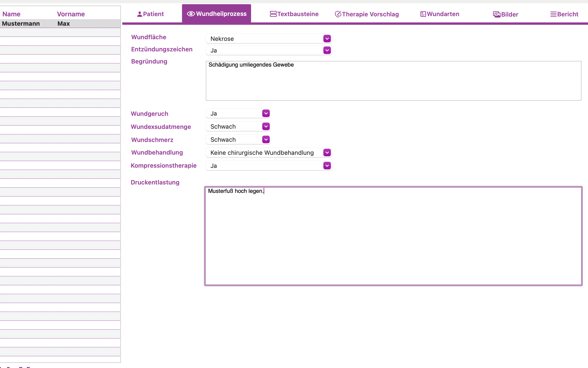Click the Textbausteine list icon
The image size is (588, 368).
[273, 14]
